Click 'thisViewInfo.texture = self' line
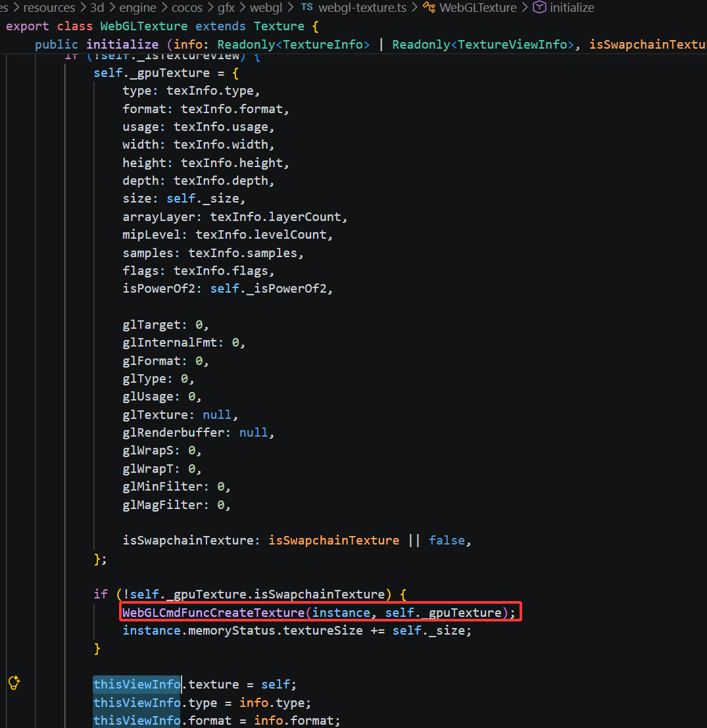The width and height of the screenshot is (707, 728). [195, 685]
